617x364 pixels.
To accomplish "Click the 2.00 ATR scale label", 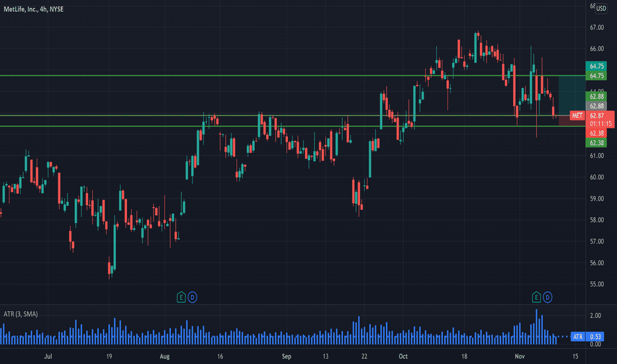I will 595,316.
